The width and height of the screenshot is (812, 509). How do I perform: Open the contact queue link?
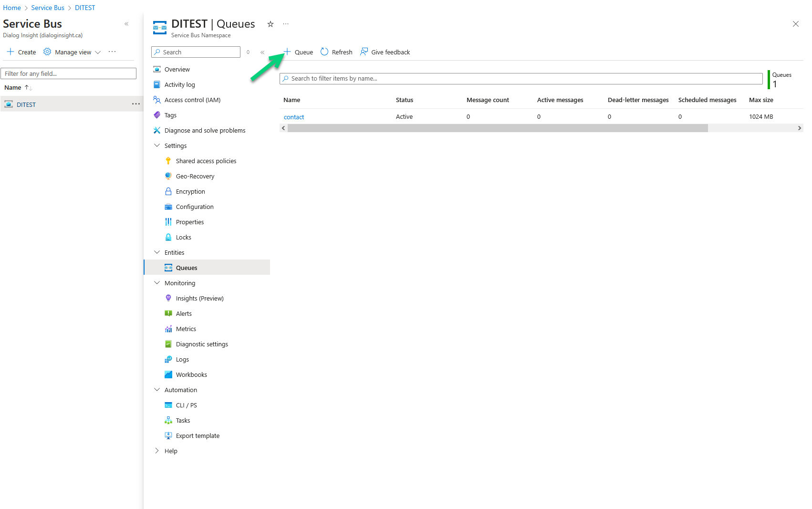click(294, 117)
